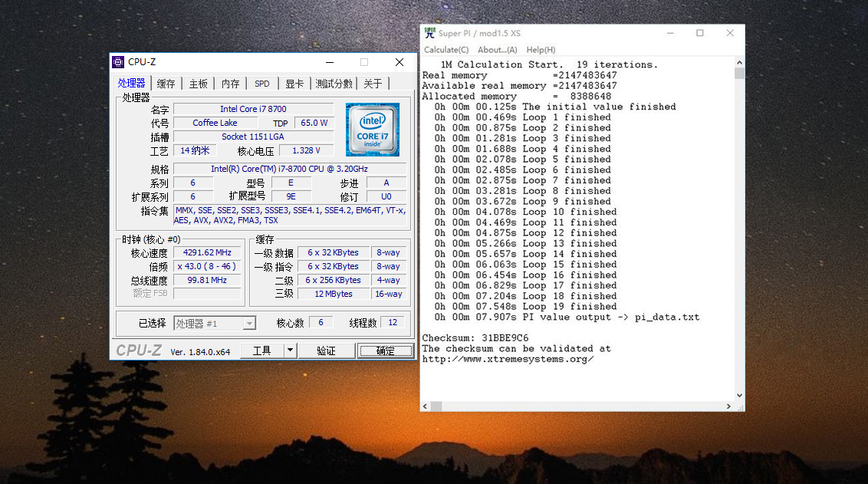Click the 99.81 MHz bus speed value
The image size is (868, 484).
tap(208, 280)
